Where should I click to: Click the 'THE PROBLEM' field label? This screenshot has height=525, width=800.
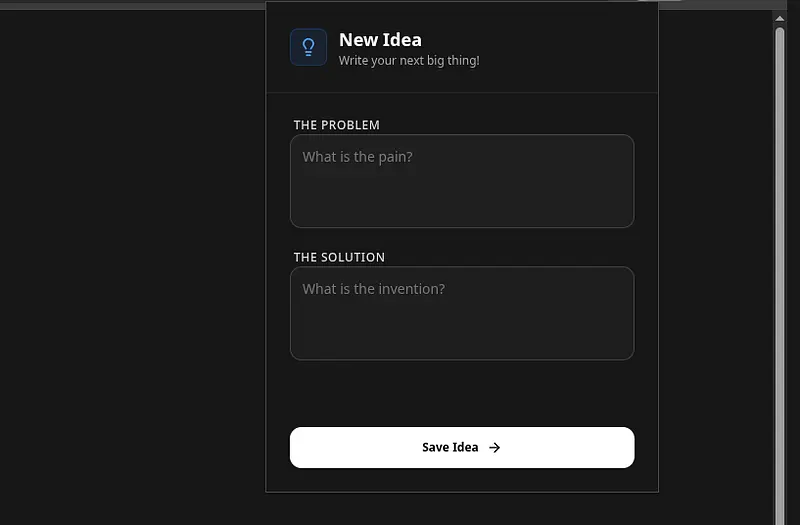point(336,125)
